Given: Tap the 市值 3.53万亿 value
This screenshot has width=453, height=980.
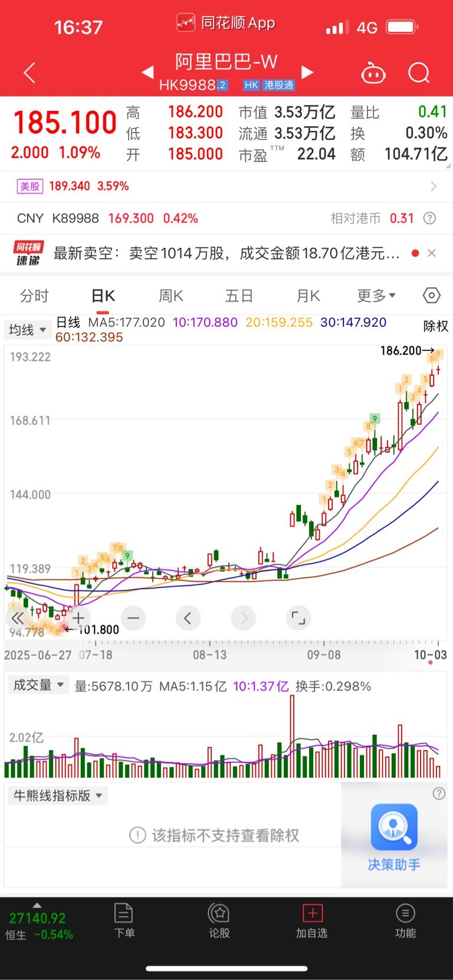Looking at the screenshot, I should tap(305, 112).
